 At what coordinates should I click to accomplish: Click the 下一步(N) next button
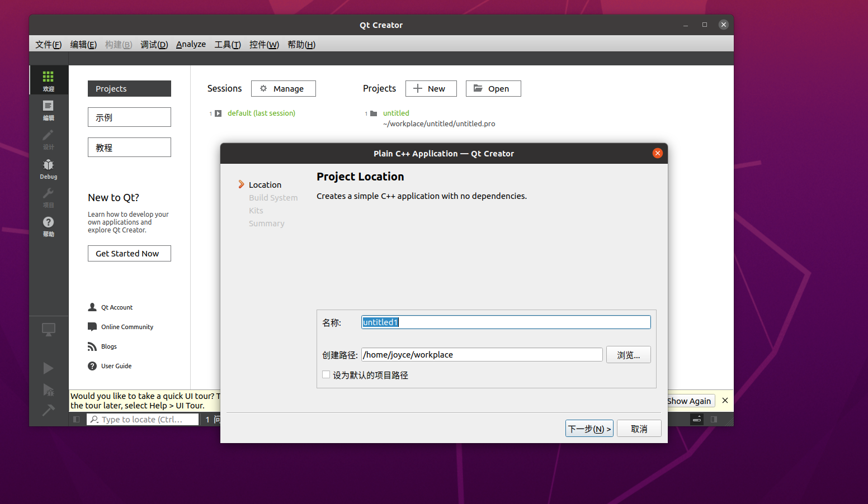pyautogui.click(x=589, y=429)
